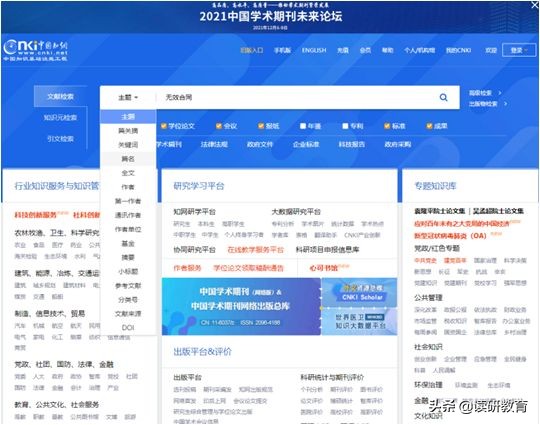Open the 登录 login dropdown button
This screenshot has height=425, width=540.
coord(519,50)
